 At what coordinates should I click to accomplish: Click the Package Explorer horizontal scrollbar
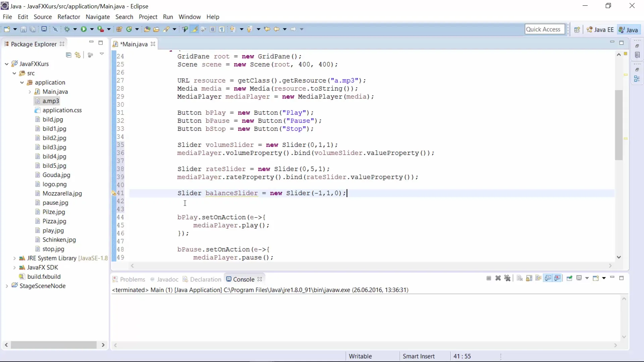(x=54, y=345)
